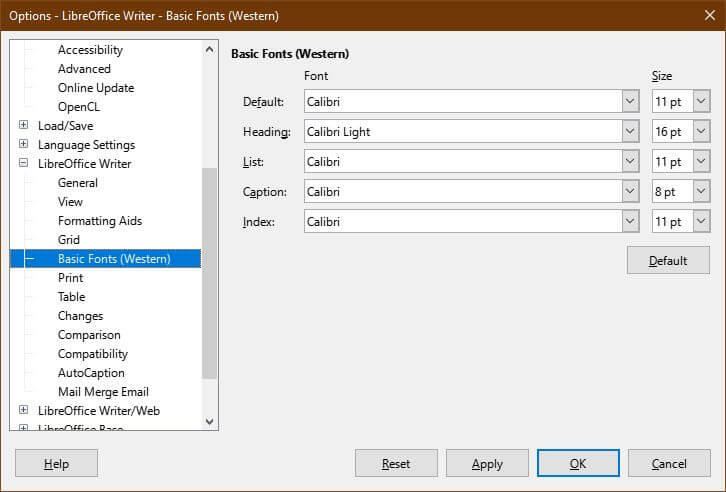726x492 pixels.
Task: Expand the LibreOffice Writer/Web node
Action: 23,411
